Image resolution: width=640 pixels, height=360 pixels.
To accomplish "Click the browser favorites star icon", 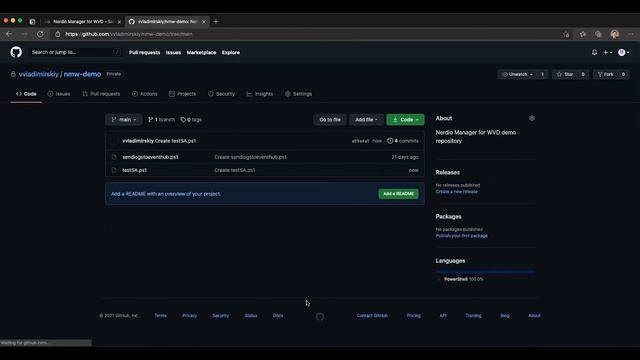I will click(x=582, y=34).
